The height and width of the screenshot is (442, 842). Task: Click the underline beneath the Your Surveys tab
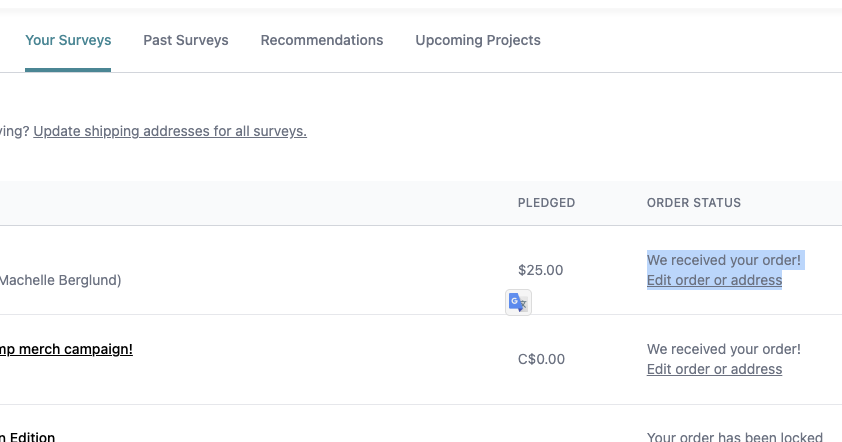68,70
